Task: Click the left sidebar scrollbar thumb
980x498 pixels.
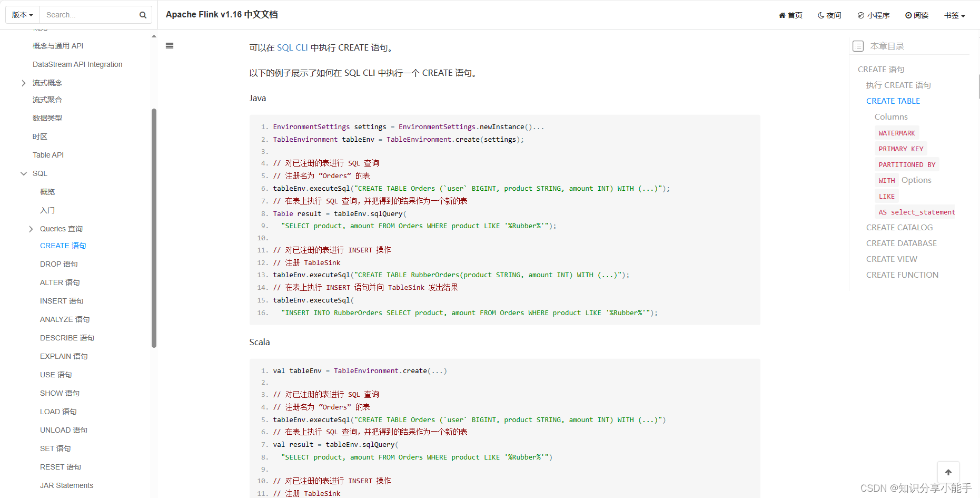Action: pyautogui.click(x=154, y=228)
